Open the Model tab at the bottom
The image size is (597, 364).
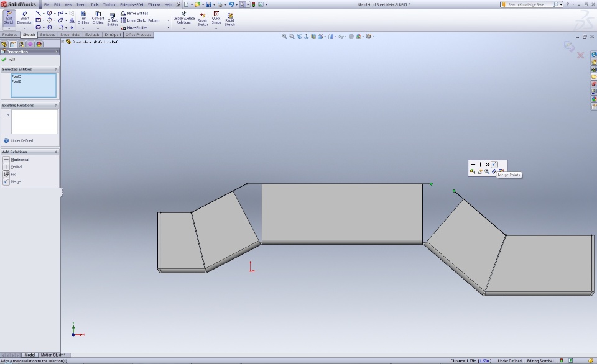tap(30, 355)
